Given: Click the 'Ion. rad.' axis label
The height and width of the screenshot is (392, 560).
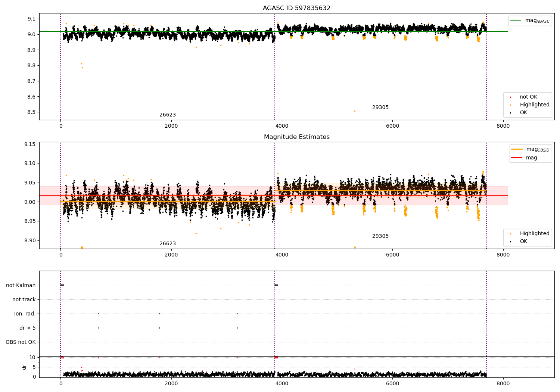Looking at the screenshot, I should coord(25,314).
